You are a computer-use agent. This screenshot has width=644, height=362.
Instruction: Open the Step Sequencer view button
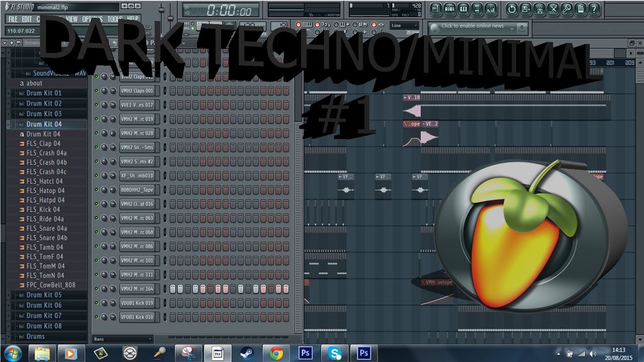click(450, 9)
